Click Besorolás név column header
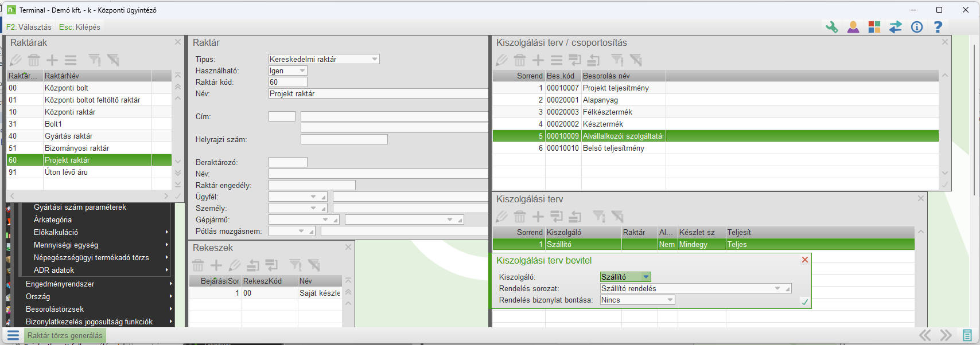980x345 pixels. coord(624,76)
